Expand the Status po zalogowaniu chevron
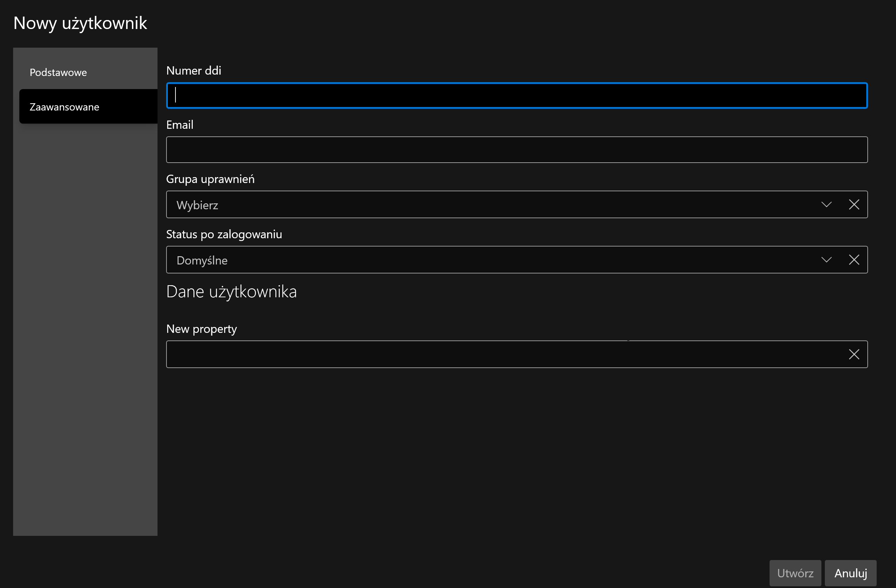This screenshot has width=896, height=588. tap(826, 260)
